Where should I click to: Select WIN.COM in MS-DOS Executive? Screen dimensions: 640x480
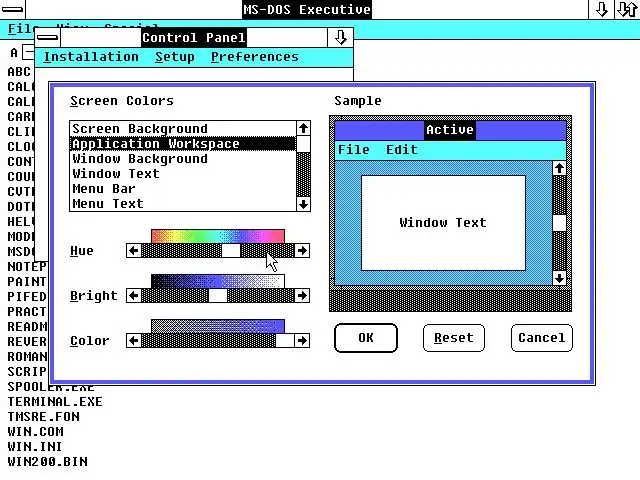click(36, 432)
